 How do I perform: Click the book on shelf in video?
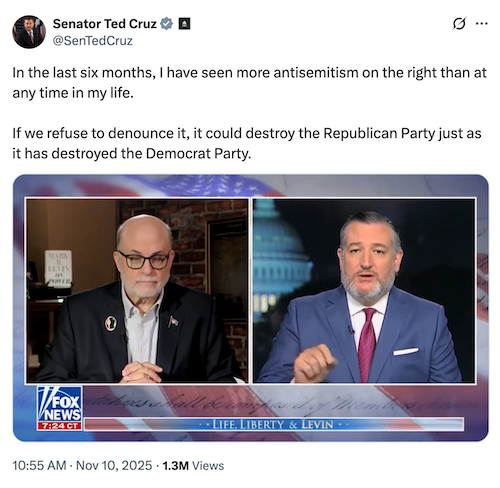(x=58, y=268)
